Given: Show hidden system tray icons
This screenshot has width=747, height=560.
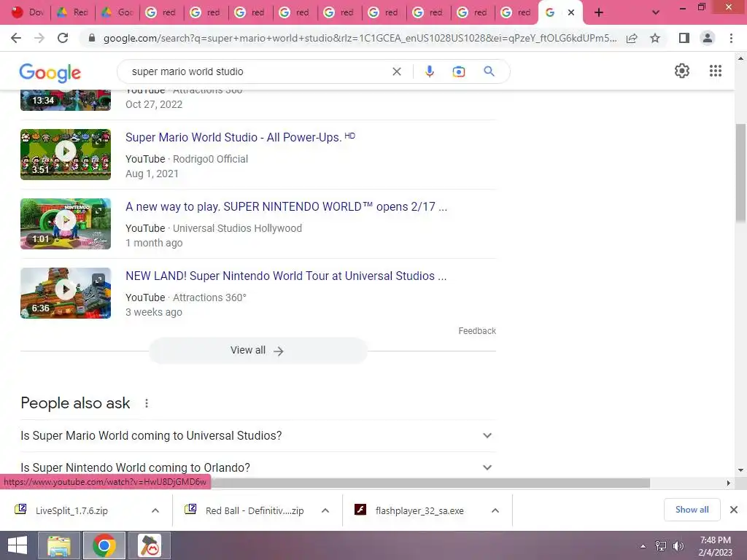Looking at the screenshot, I should click(x=643, y=546).
